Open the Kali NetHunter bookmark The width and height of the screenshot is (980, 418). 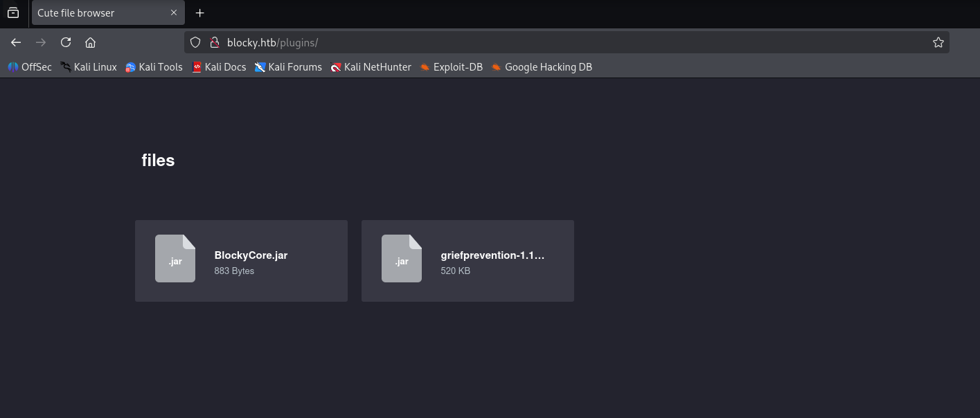point(371,67)
